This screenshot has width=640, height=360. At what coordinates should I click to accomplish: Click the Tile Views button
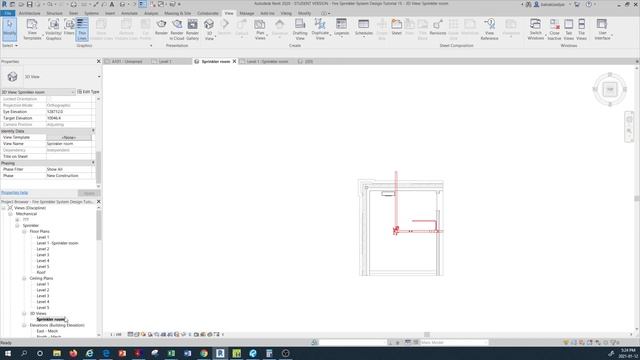click(x=582, y=29)
